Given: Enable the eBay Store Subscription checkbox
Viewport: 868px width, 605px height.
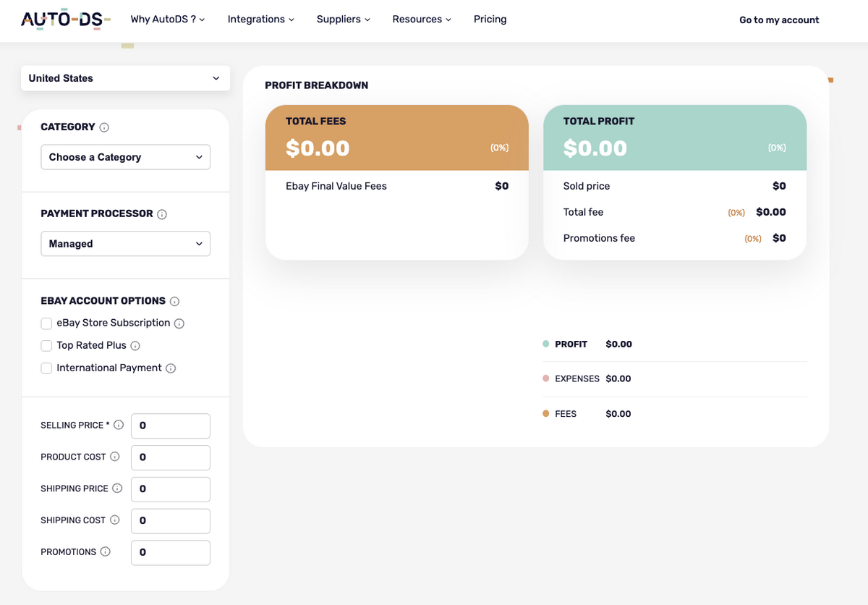Looking at the screenshot, I should coord(46,323).
